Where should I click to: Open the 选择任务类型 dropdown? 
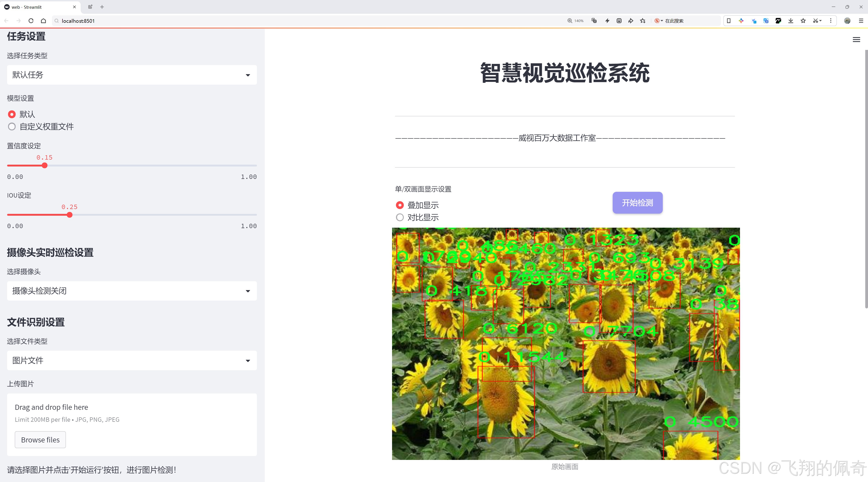131,75
